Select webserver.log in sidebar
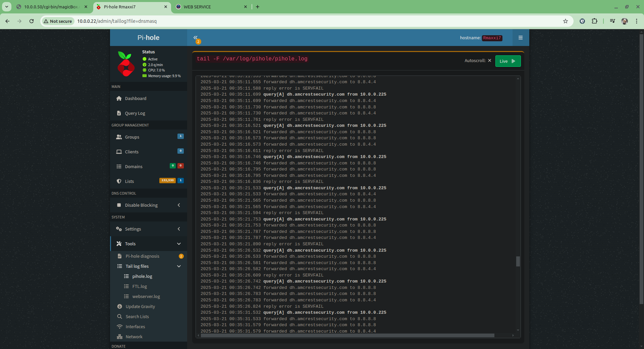644x349 pixels. point(146,296)
